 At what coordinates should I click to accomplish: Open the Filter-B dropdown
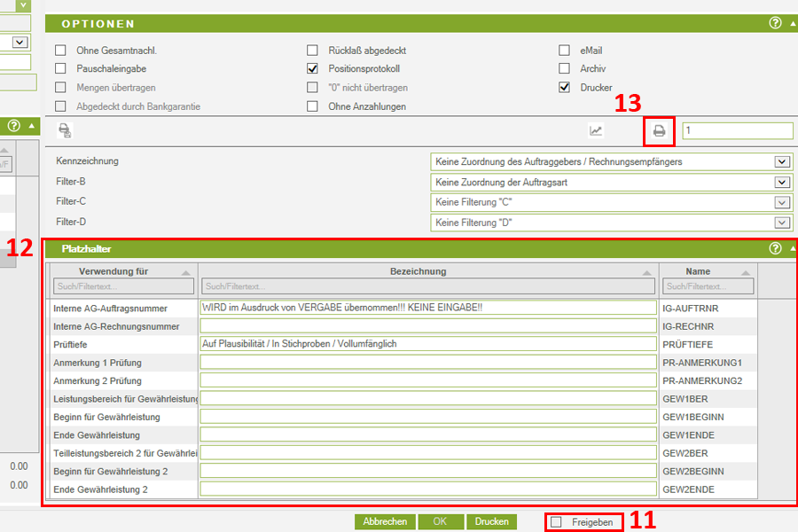[x=781, y=182]
